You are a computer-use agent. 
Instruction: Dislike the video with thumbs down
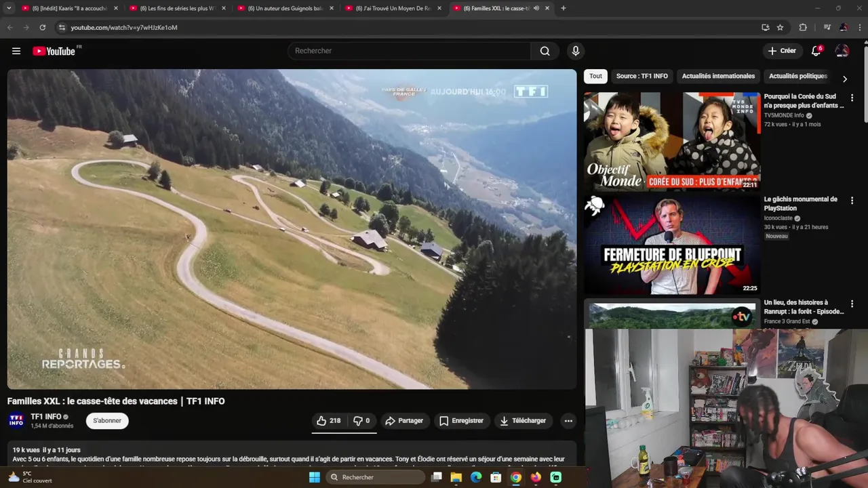click(362, 421)
